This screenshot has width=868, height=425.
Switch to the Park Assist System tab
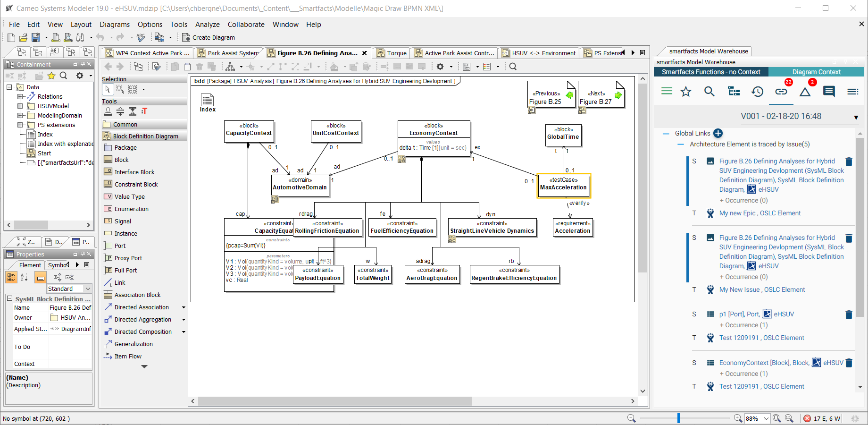coord(229,53)
